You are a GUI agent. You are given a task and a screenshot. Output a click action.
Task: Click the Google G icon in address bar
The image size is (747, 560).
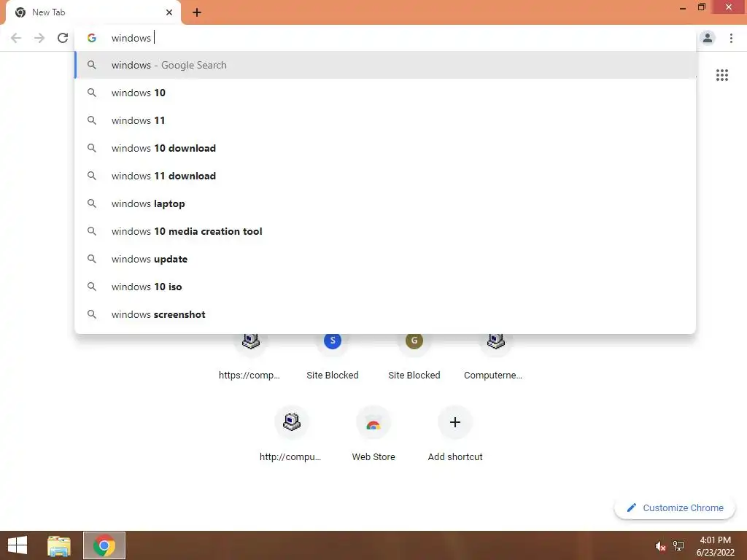[x=92, y=38]
